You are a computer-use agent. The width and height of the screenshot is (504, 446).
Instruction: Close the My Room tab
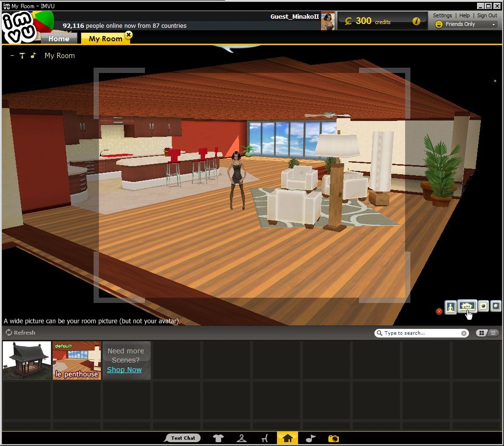pyautogui.click(x=129, y=35)
